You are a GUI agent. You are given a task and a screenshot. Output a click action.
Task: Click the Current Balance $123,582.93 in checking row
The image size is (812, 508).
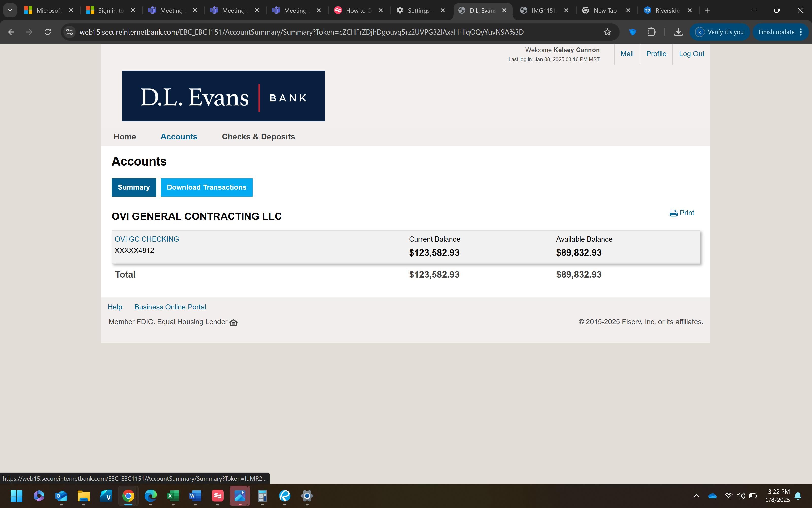[434, 253]
